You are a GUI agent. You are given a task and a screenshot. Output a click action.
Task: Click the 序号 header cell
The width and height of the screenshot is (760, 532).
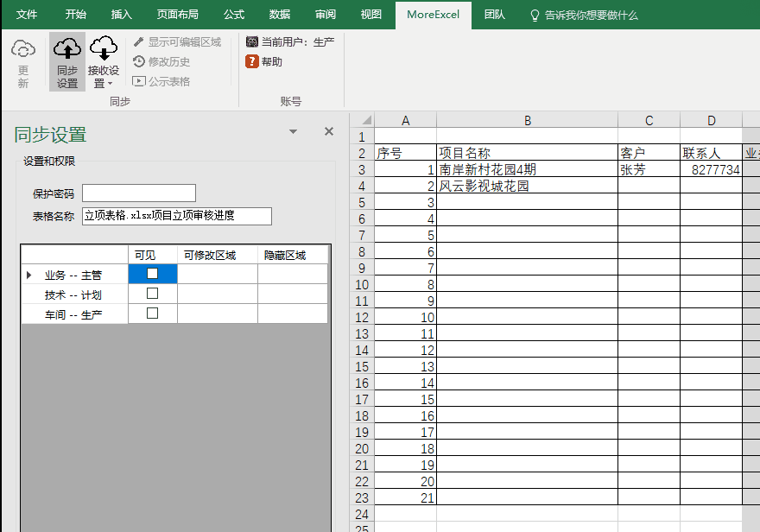[405, 153]
